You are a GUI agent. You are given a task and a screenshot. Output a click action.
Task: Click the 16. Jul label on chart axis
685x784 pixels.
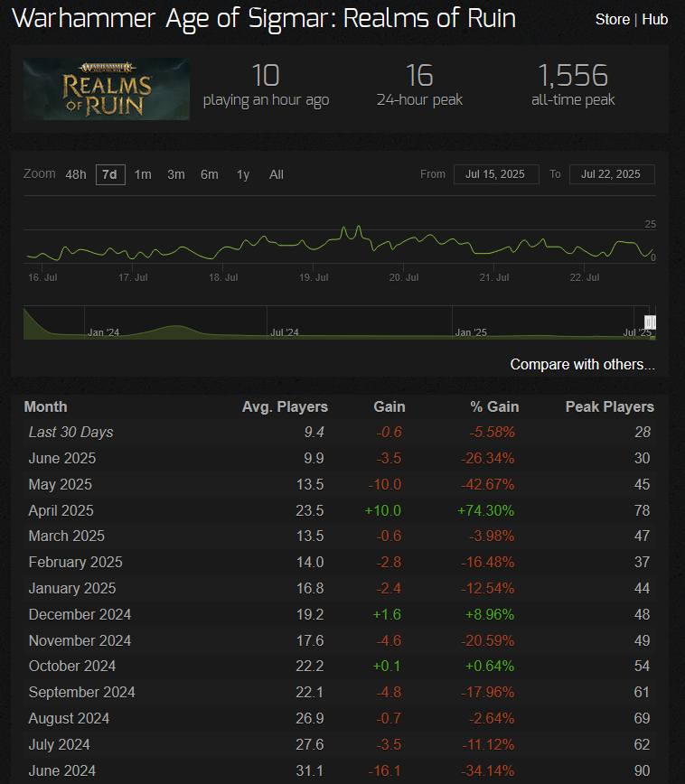click(42, 277)
